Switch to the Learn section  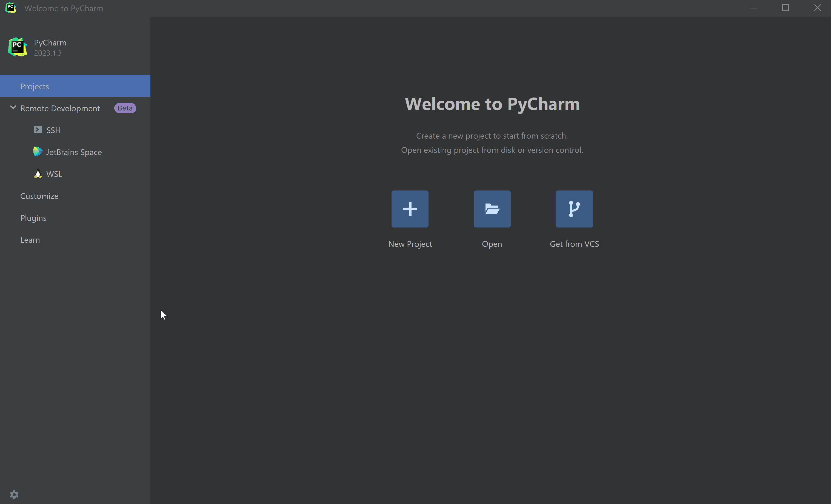30,240
